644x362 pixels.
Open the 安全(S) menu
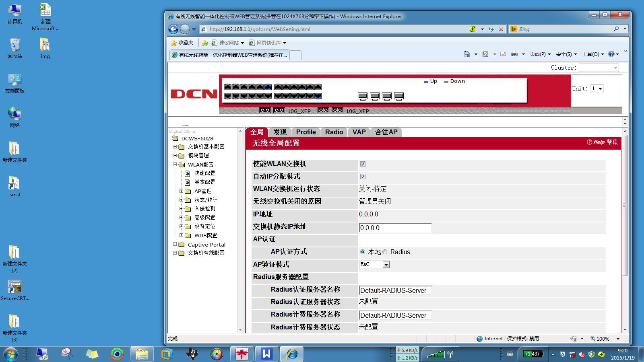point(566,54)
